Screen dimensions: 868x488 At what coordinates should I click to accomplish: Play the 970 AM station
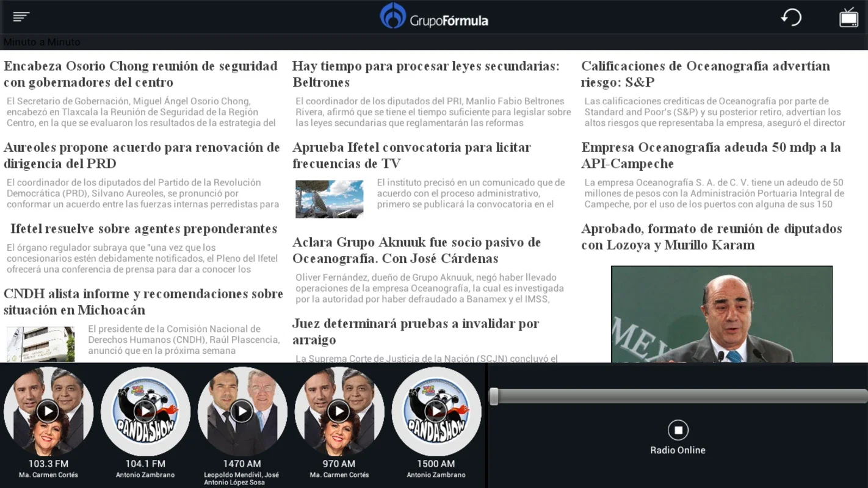pos(339,412)
